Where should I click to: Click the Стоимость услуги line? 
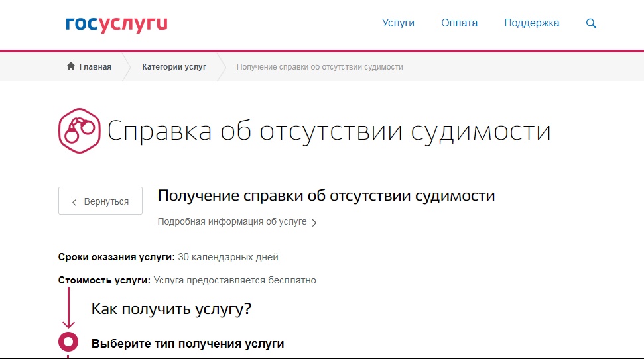[x=189, y=280]
